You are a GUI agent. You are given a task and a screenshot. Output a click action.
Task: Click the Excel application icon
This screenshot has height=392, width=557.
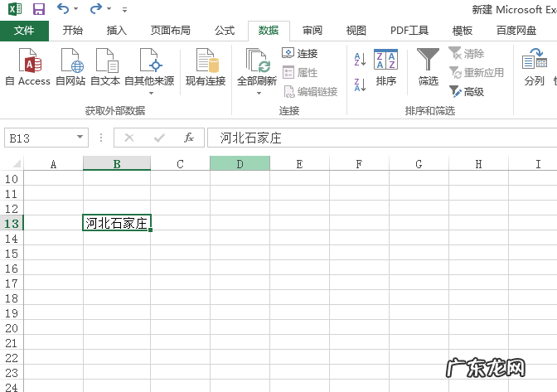(15, 9)
